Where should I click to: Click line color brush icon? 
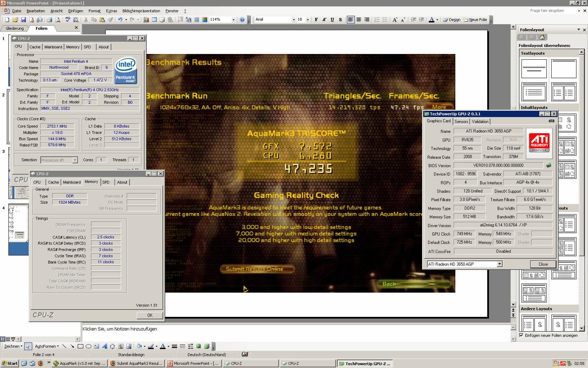coord(151,346)
